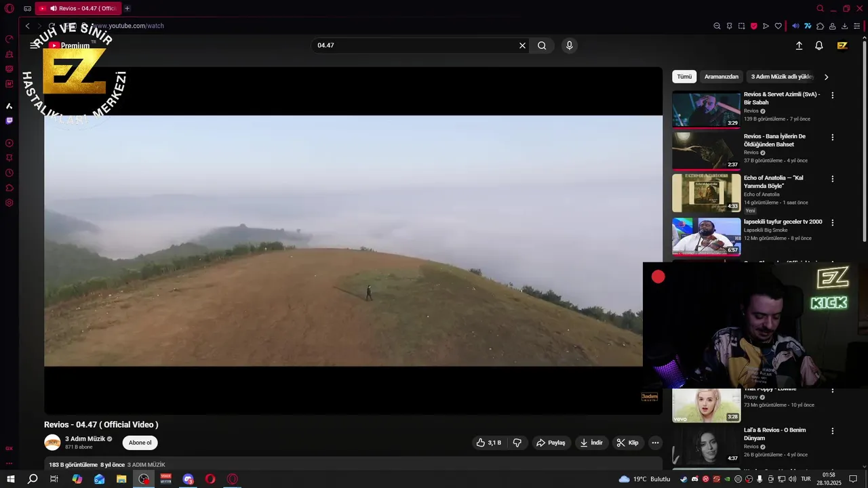Image resolution: width=868 pixels, height=488 pixels.
Task: Select the 3 Adım Müzik adlı yükleyen chip
Action: (781, 77)
